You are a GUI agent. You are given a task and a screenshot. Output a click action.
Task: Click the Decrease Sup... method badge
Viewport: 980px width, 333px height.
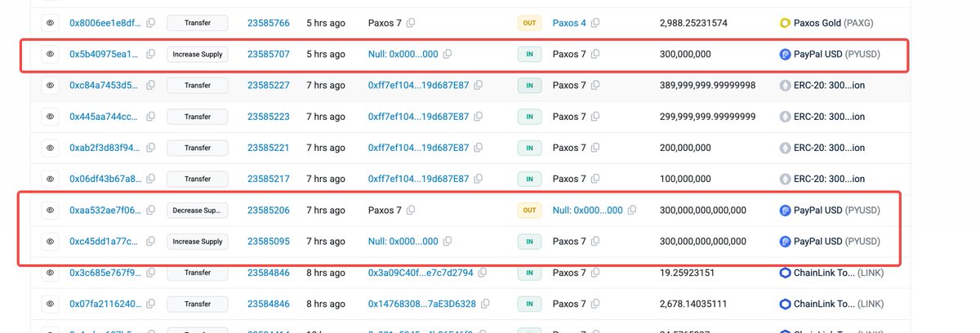pos(197,210)
